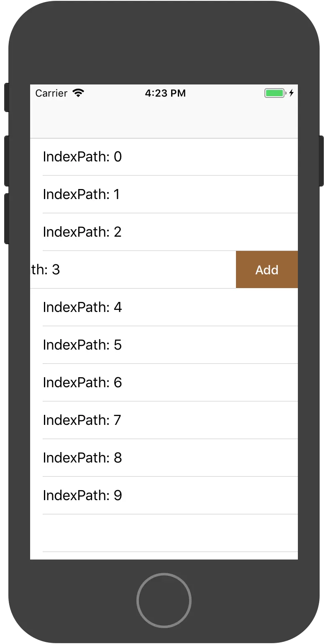The image size is (328, 644).
Task: Tap the Wi-Fi signal icon
Action: click(78, 93)
